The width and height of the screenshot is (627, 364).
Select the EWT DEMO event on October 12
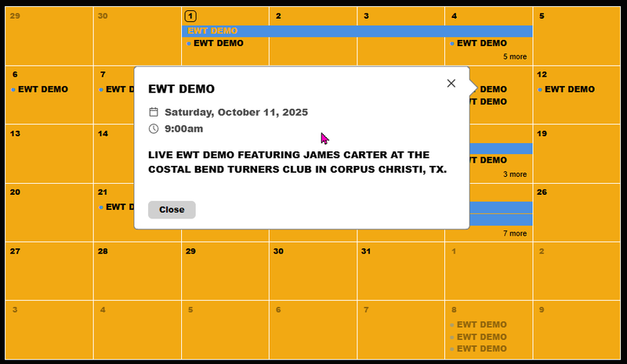point(569,89)
